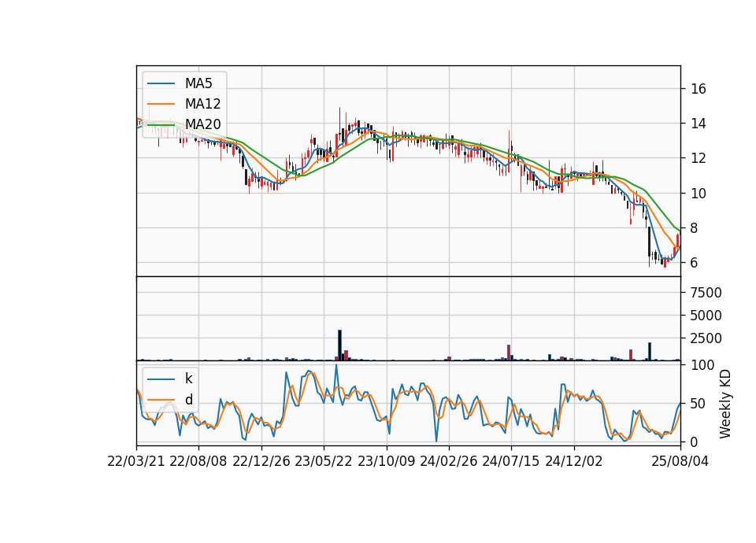Click the 22/12/26 date tick label
756x543 pixels.
[261, 461]
